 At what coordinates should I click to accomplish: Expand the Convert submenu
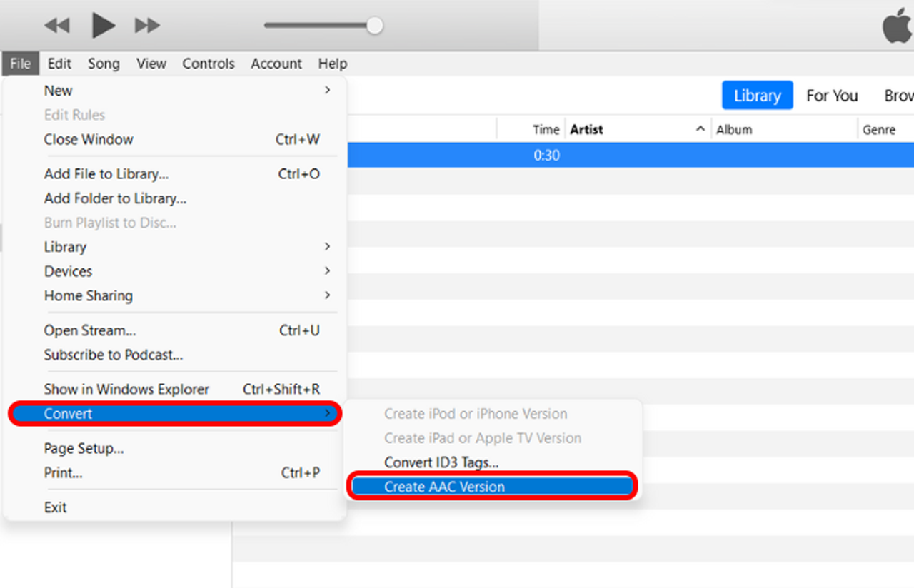[175, 414]
